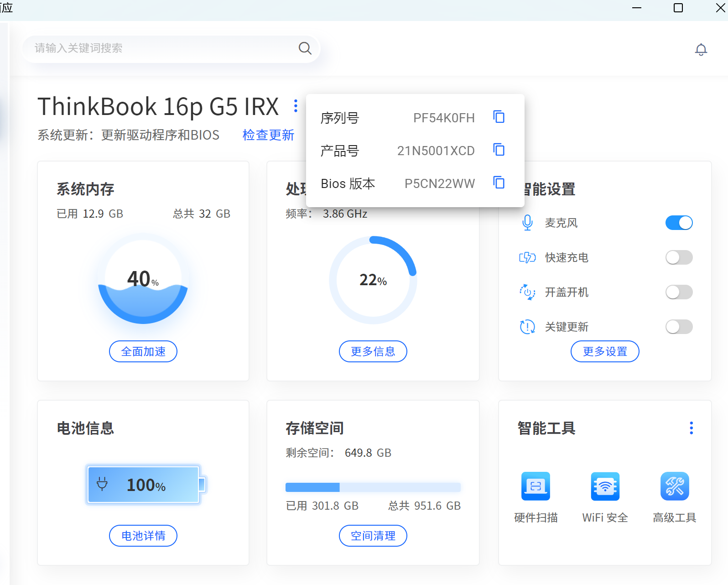This screenshot has height=585, width=728.
Task: Click Bios version value P5CN22WW
Action: coord(440,183)
